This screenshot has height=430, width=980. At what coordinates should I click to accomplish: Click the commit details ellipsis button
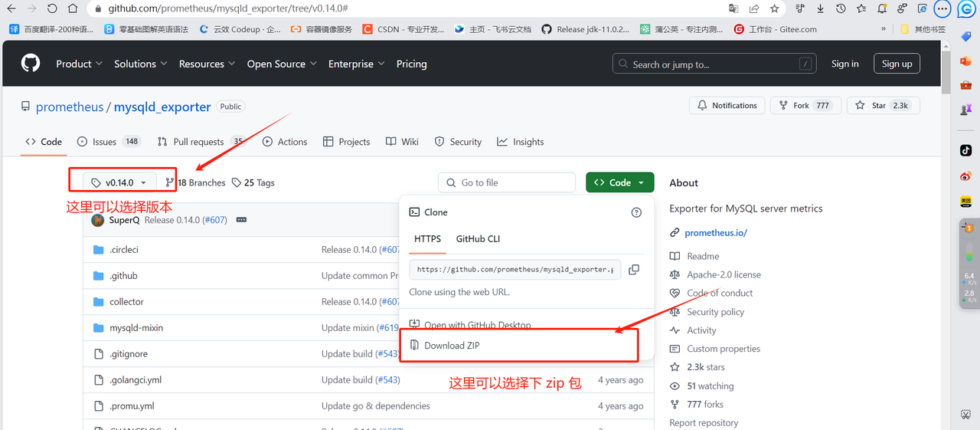tap(241, 220)
